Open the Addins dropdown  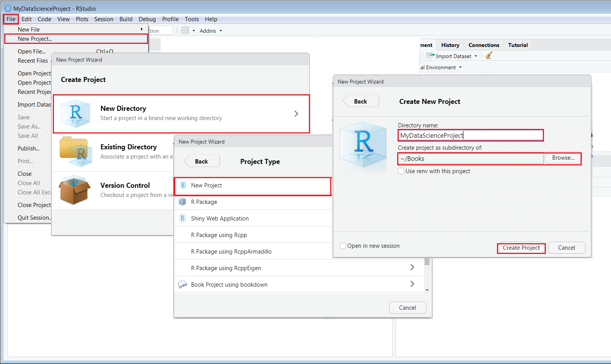[x=211, y=31]
